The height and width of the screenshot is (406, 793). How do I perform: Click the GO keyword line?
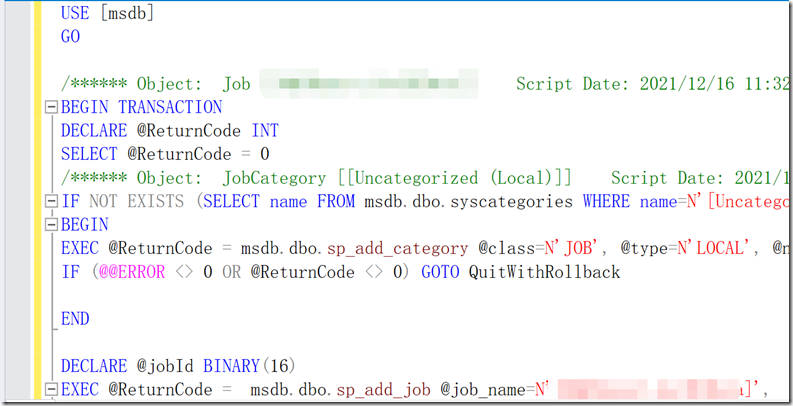click(71, 36)
